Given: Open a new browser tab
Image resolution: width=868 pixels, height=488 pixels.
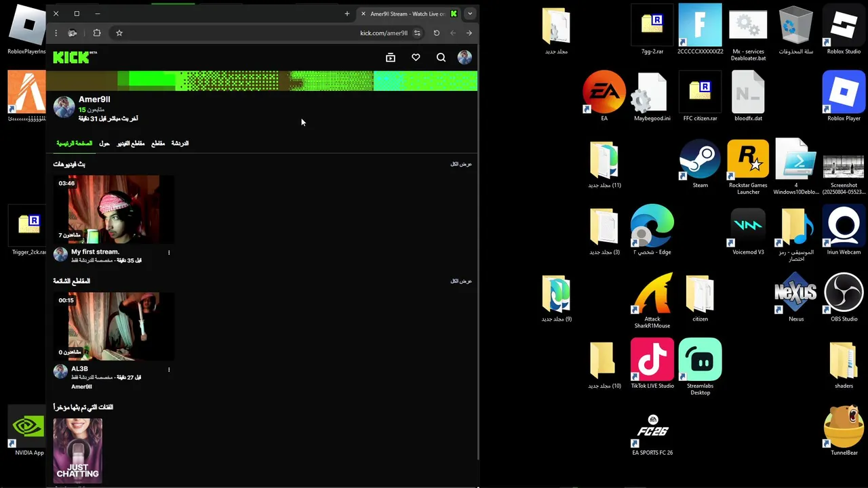Looking at the screenshot, I should (347, 14).
